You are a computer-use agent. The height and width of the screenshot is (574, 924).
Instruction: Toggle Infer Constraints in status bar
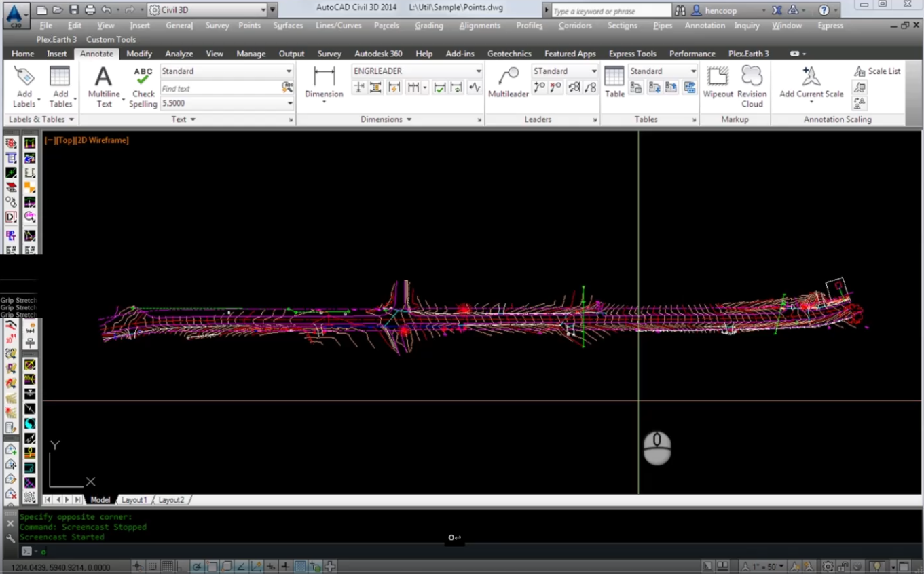138,567
